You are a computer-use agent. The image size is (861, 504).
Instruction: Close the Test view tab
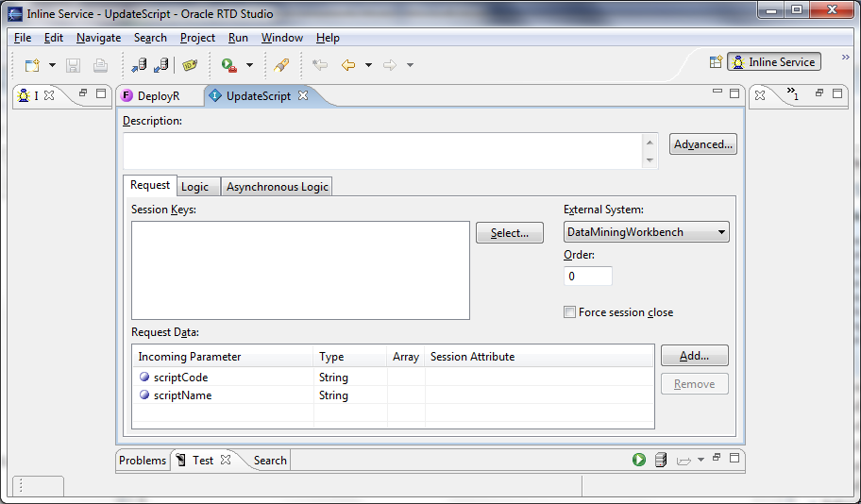click(225, 460)
